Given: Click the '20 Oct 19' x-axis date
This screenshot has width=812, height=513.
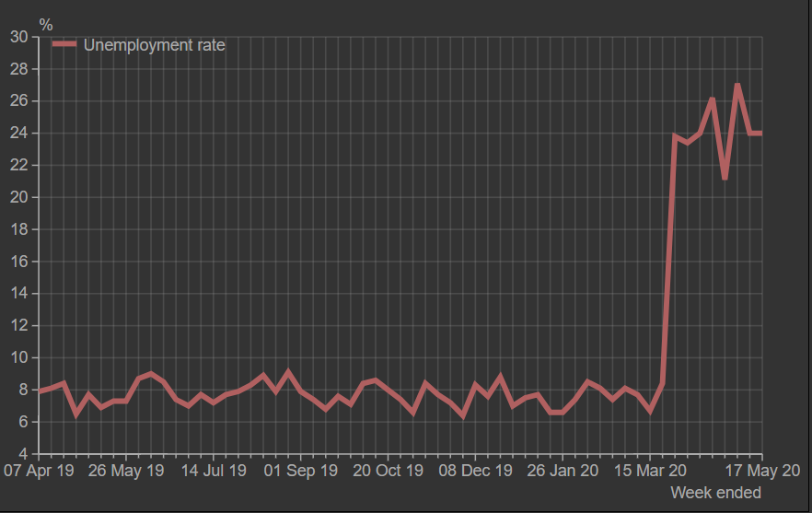Looking at the screenshot, I should click(x=388, y=471).
